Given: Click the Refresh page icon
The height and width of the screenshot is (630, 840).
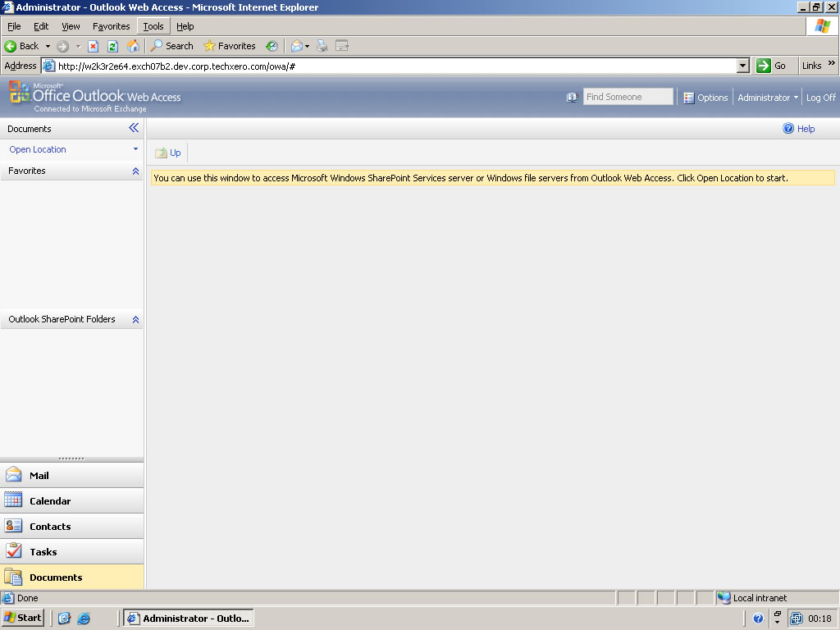Looking at the screenshot, I should [x=113, y=46].
